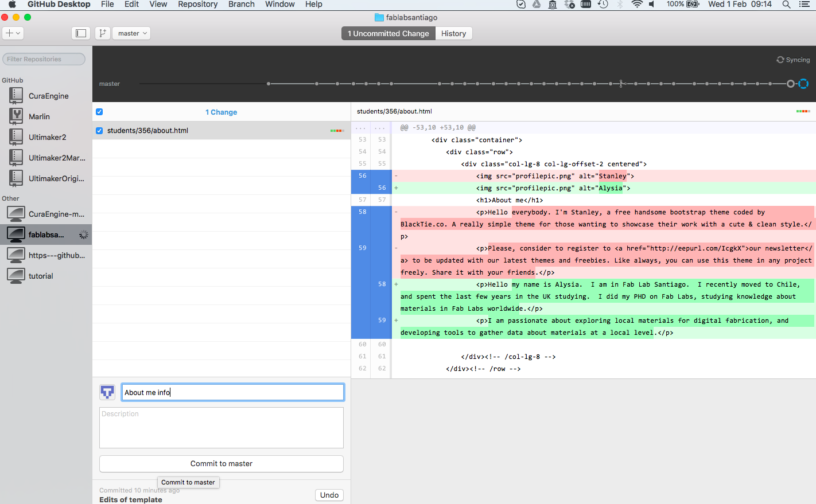Screen dimensions: 816x504
Task: Select removed diff line 58 in gutter
Action: (362, 212)
